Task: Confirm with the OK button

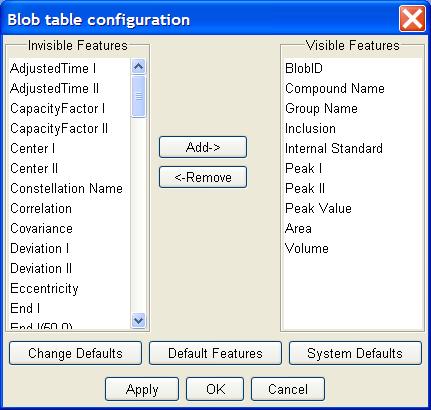Action: point(215,389)
